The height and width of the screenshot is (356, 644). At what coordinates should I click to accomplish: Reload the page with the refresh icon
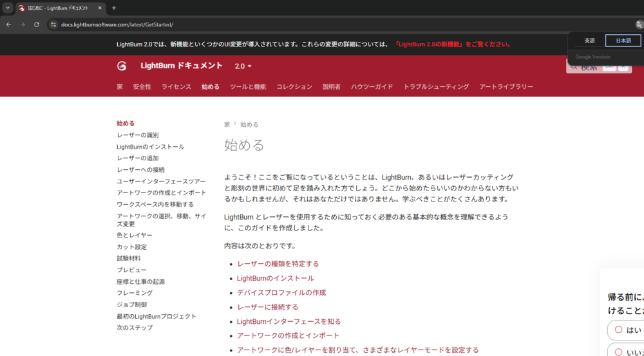[37, 24]
